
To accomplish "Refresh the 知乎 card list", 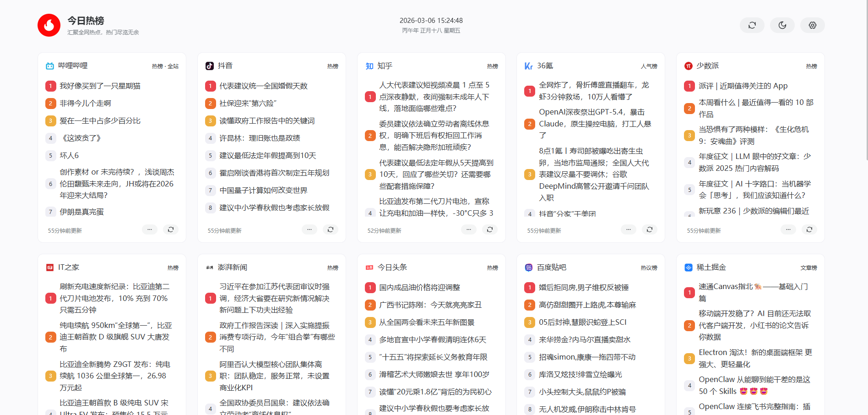I will pyautogui.click(x=490, y=229).
